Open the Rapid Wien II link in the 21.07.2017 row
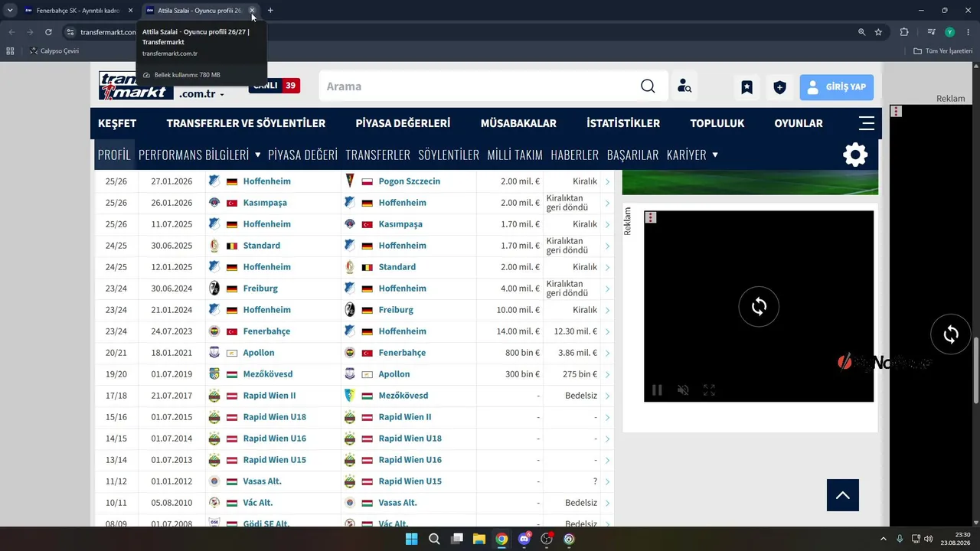 pyautogui.click(x=269, y=396)
